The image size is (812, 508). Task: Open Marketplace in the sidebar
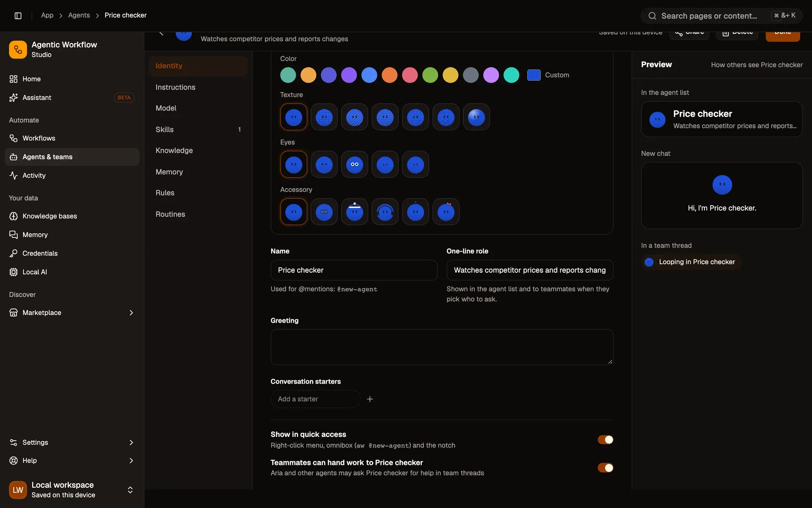(x=72, y=313)
